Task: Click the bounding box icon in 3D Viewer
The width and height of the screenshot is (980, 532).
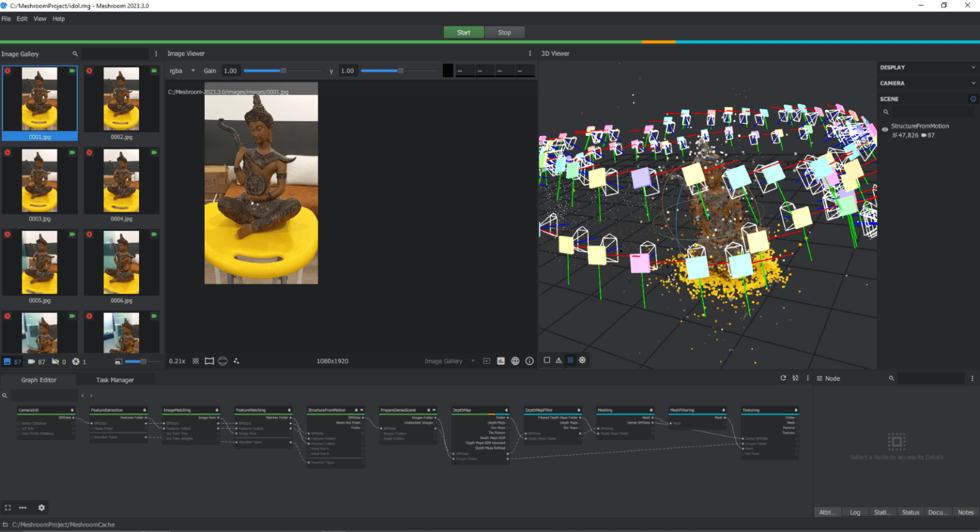Action: [547, 360]
